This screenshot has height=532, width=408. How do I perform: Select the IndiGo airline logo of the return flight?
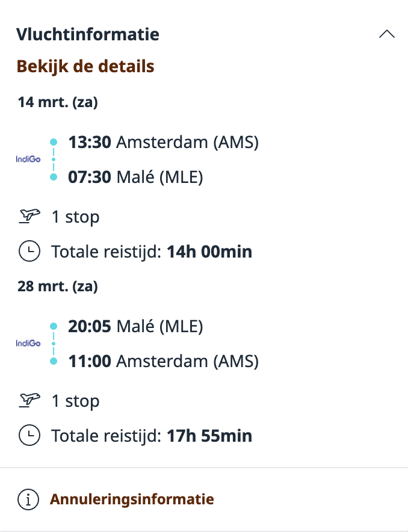coord(28,343)
